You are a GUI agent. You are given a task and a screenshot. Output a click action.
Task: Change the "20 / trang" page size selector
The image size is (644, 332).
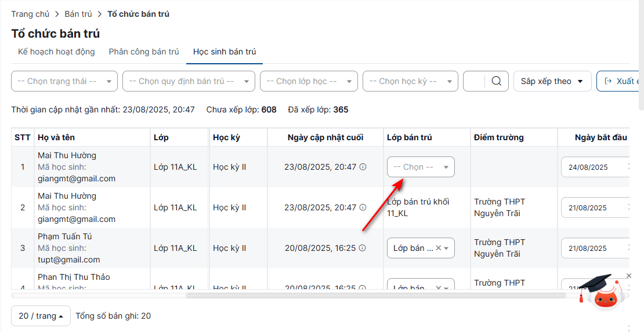tap(41, 316)
